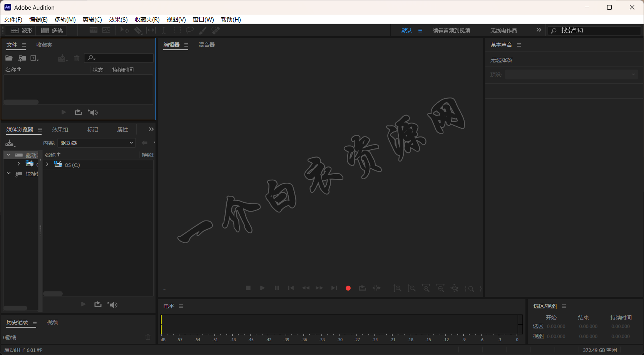Click the trash icon in History panel
Image resolution: width=644 pixels, height=355 pixels.
(x=148, y=337)
